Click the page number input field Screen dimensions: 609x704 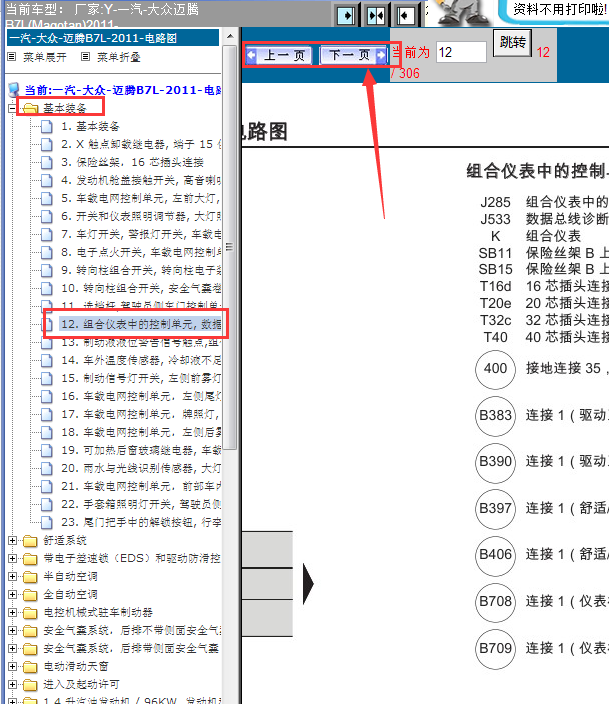[x=461, y=52]
